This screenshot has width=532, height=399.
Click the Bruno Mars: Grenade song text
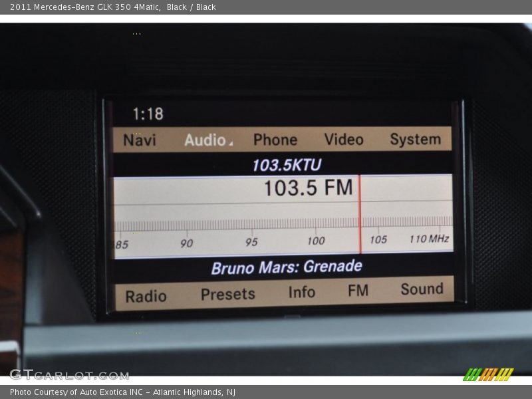click(x=287, y=267)
